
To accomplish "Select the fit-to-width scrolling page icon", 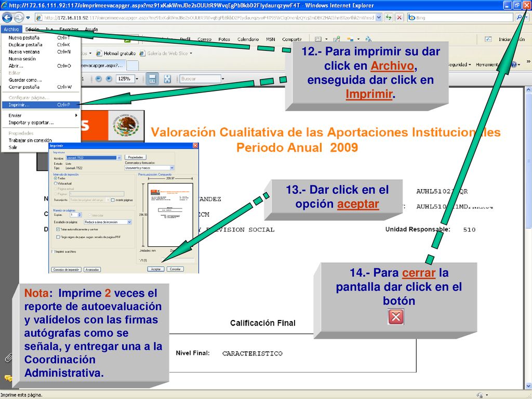I will point(152,79).
